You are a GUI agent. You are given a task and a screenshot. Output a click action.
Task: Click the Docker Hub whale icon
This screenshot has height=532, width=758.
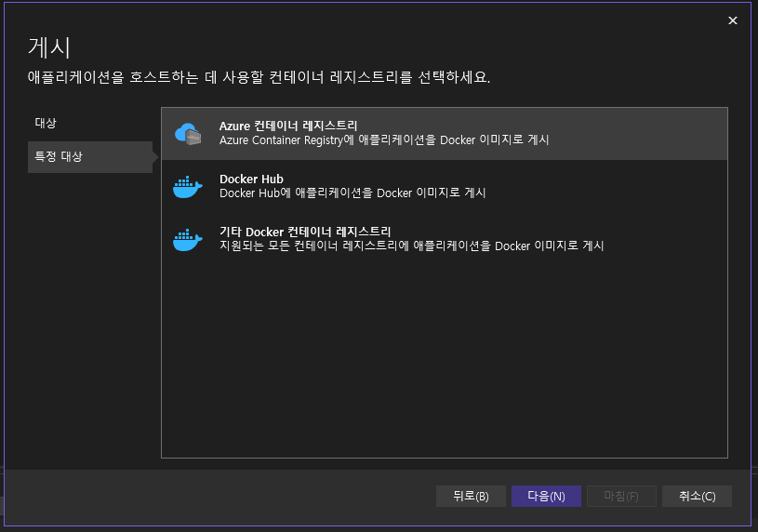[188, 187]
